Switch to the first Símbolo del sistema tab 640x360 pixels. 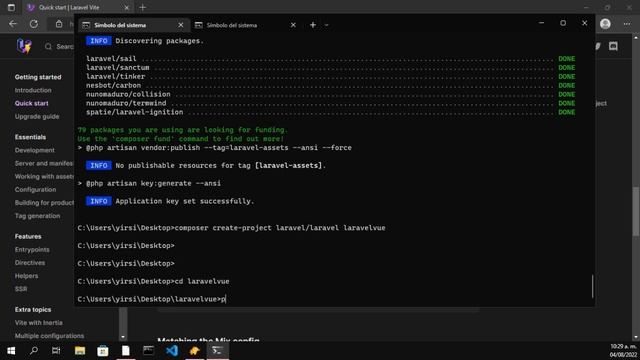133,25
